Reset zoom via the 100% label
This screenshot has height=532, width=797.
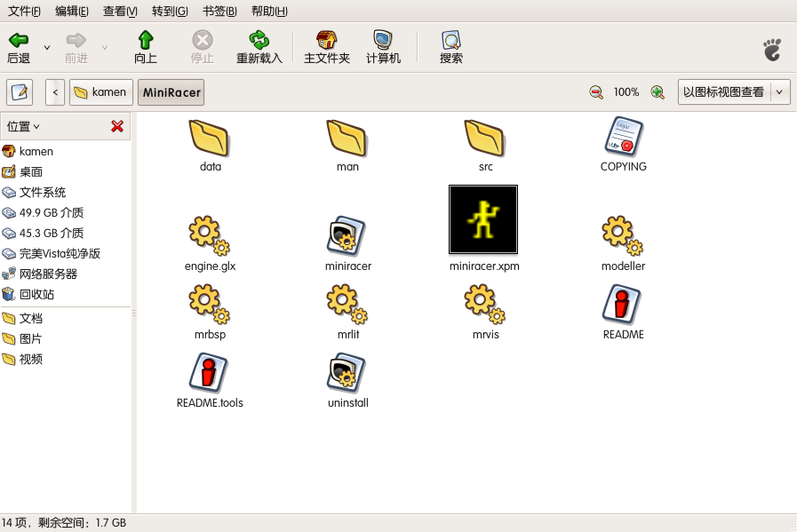[x=626, y=92]
